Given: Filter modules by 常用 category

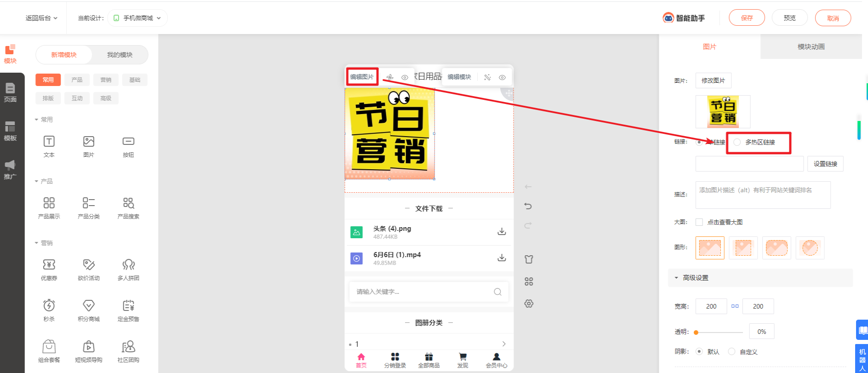Looking at the screenshot, I should point(48,80).
